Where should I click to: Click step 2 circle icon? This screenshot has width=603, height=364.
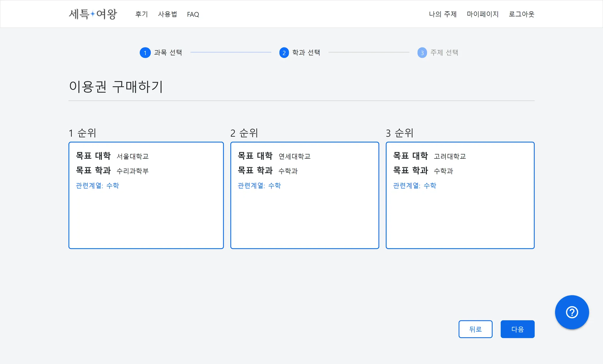coord(284,53)
